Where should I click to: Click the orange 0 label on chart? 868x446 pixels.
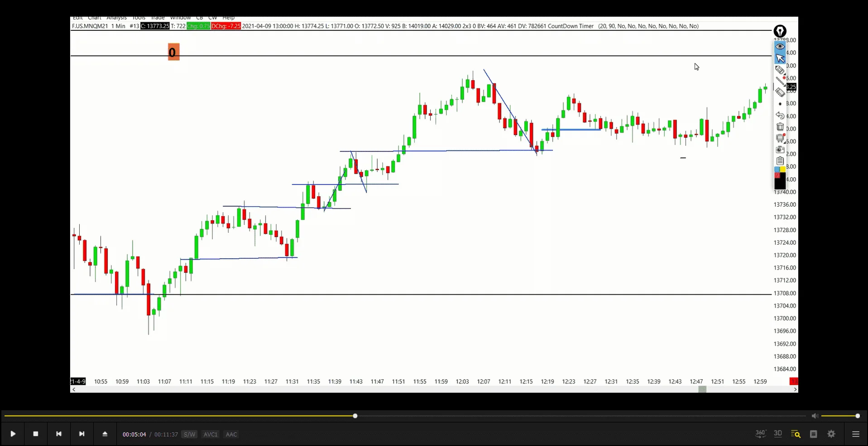173,52
